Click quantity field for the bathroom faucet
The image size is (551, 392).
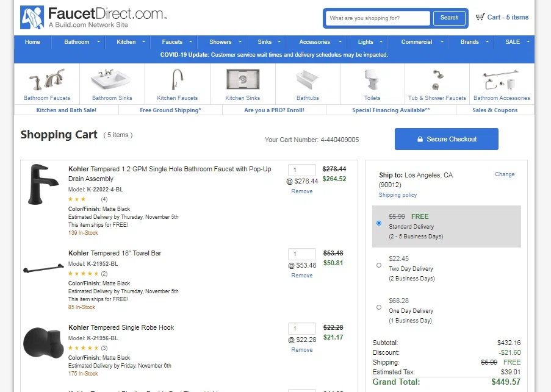pyautogui.click(x=302, y=170)
